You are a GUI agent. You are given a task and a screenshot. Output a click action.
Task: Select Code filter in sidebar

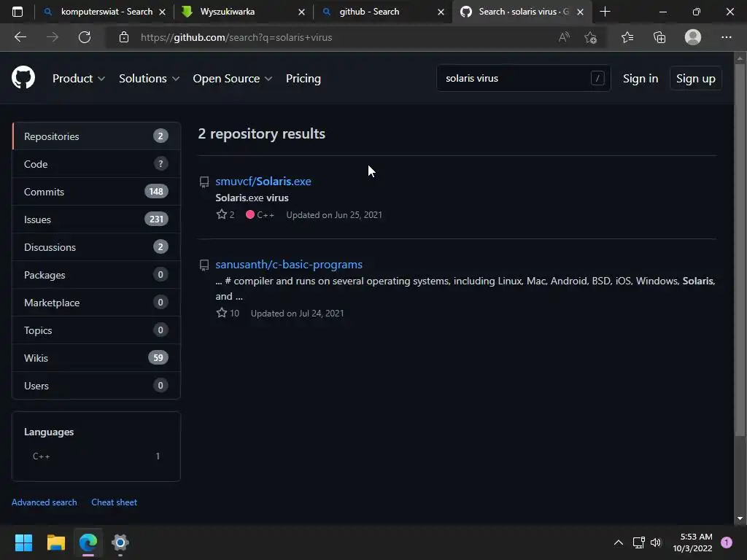tap(96, 164)
